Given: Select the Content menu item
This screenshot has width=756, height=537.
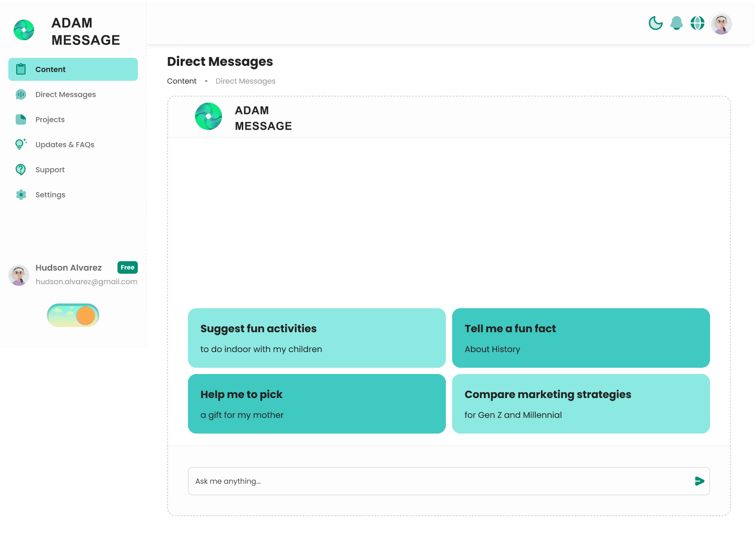Looking at the screenshot, I should (x=73, y=69).
